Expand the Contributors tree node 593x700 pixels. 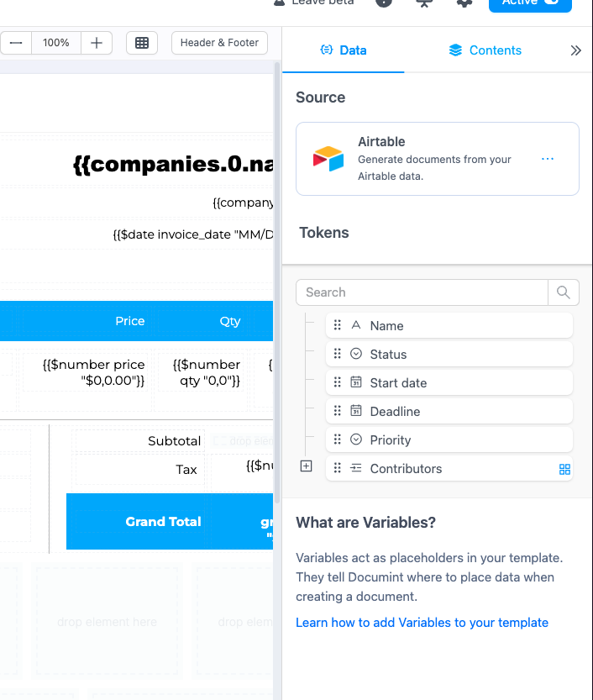tap(307, 466)
